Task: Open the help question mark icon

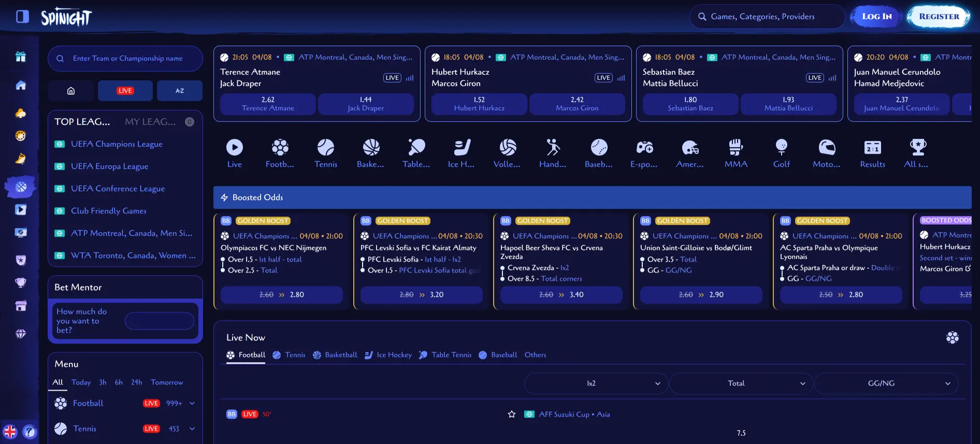Action: [x=30, y=432]
